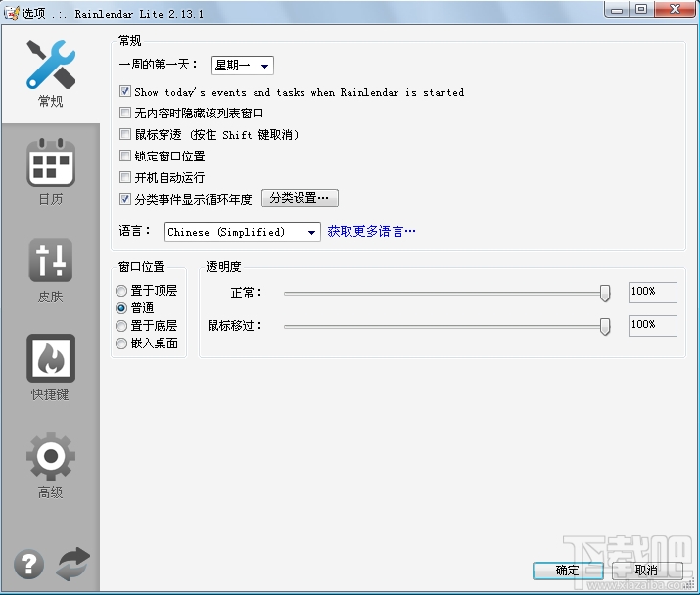This screenshot has width=700, height=595.
Task: Open the 常规 general settings icon
Action: (x=51, y=65)
